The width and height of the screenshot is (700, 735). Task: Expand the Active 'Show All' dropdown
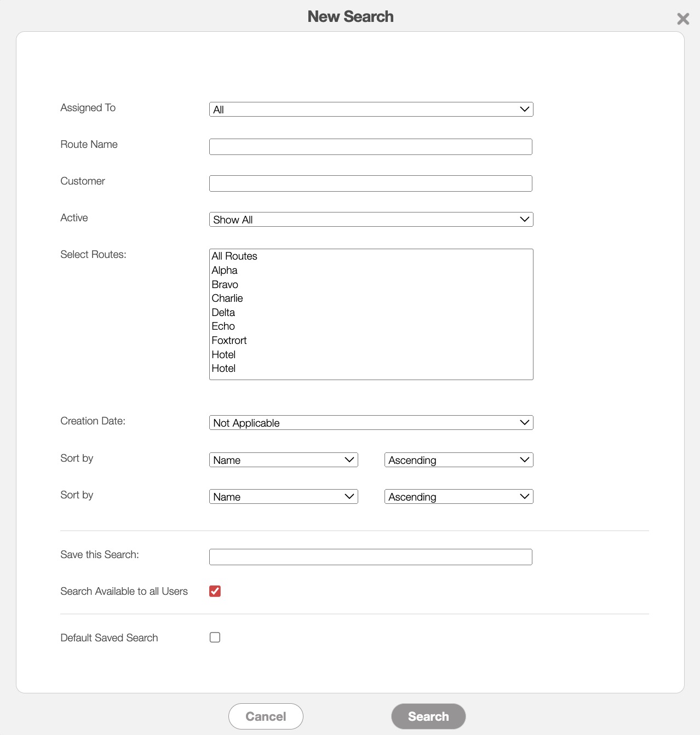click(x=371, y=220)
